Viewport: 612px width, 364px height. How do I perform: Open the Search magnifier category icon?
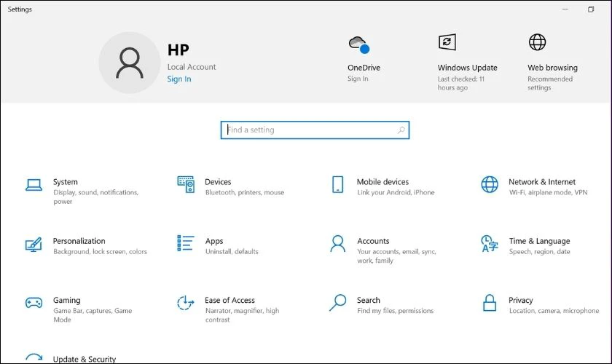pos(337,303)
